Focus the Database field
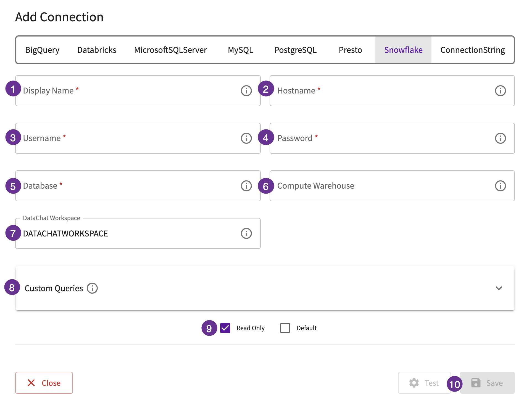This screenshot has width=532, height=401. pyautogui.click(x=138, y=186)
